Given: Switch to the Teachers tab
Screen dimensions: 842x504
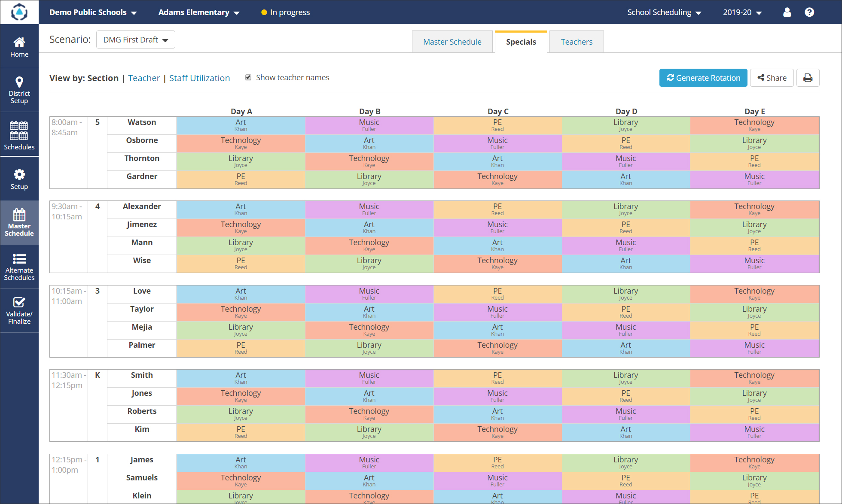Looking at the screenshot, I should pyautogui.click(x=576, y=42).
